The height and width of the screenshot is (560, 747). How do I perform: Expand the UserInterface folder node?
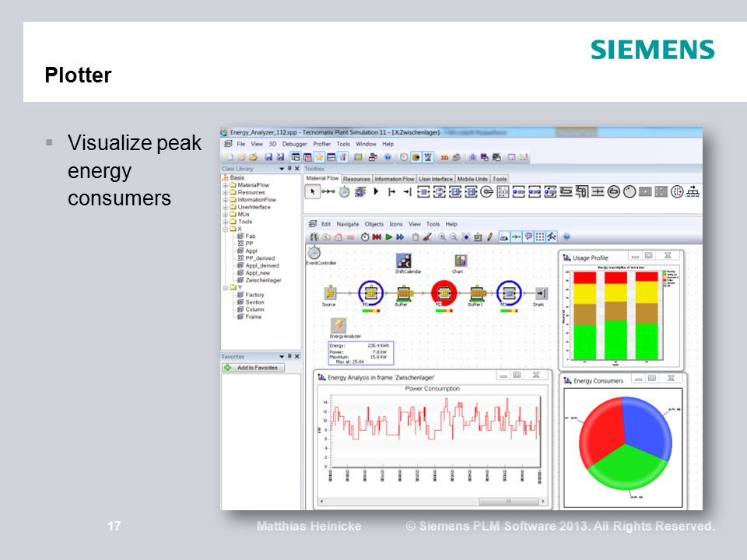click(x=226, y=207)
